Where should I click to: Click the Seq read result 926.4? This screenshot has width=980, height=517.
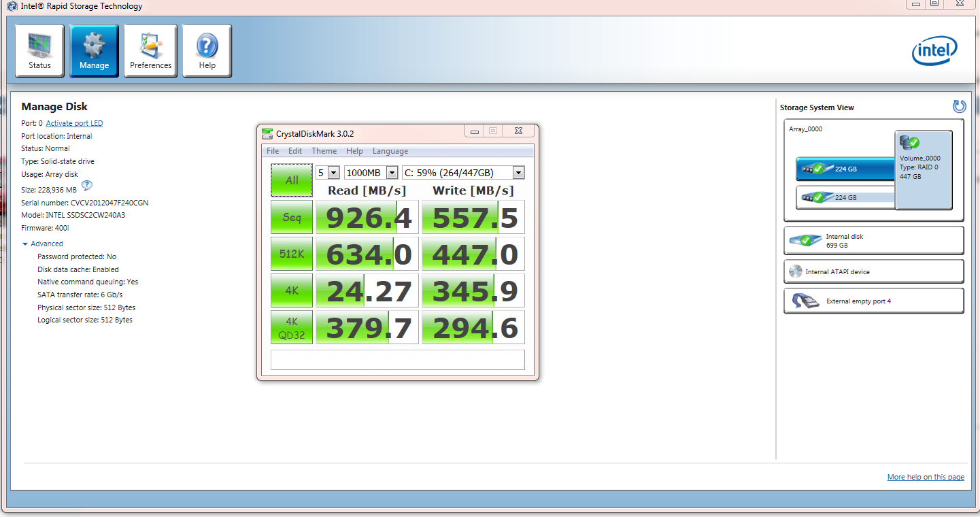tap(367, 217)
